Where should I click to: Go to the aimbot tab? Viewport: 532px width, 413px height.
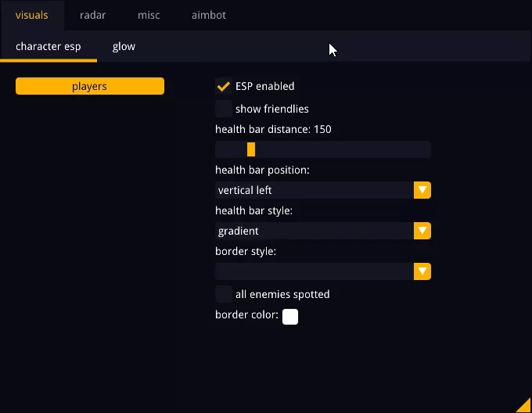pos(207,15)
